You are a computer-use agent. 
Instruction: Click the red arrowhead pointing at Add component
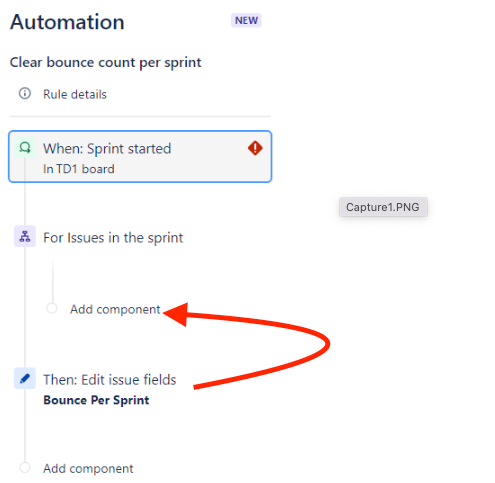[176, 314]
